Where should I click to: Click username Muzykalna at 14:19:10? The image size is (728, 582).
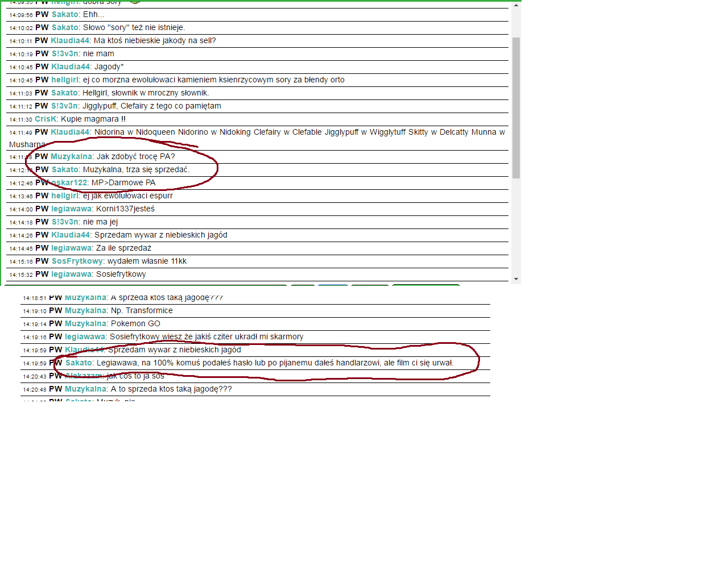coord(85,311)
